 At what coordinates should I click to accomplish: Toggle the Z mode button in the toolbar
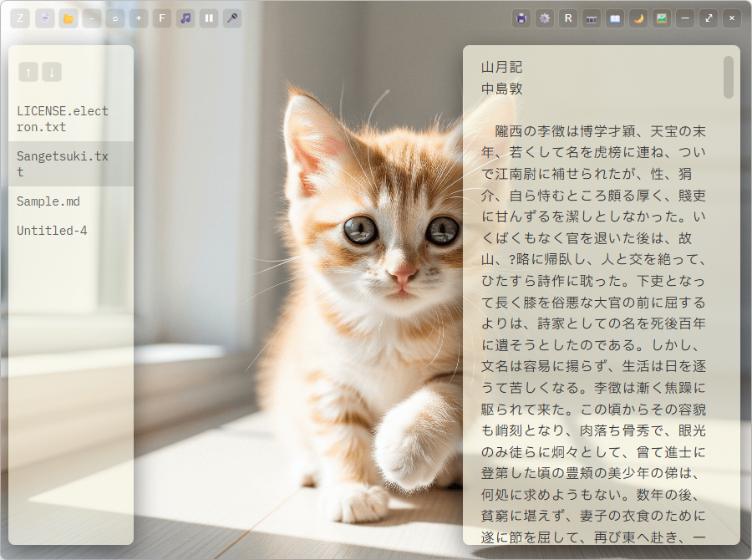pyautogui.click(x=19, y=18)
